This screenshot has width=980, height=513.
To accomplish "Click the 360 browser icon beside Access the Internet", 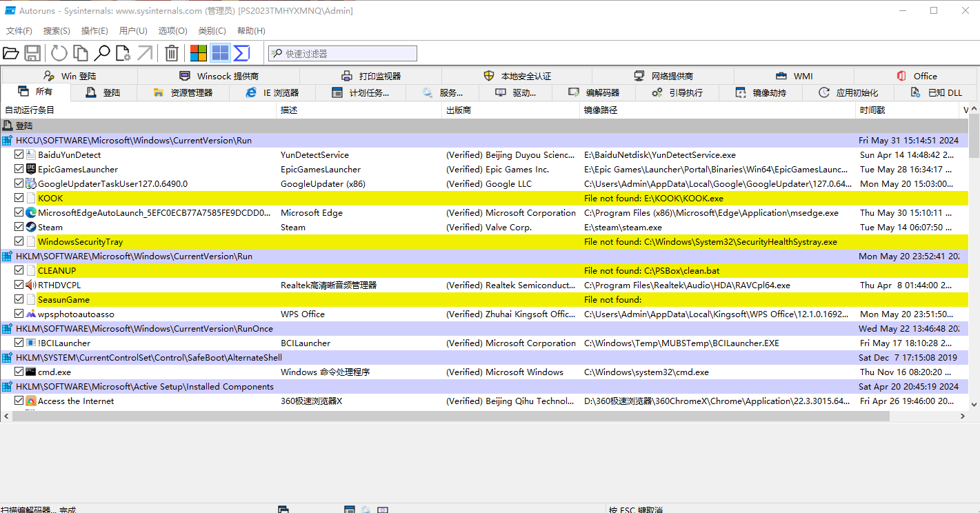I will pos(31,401).
